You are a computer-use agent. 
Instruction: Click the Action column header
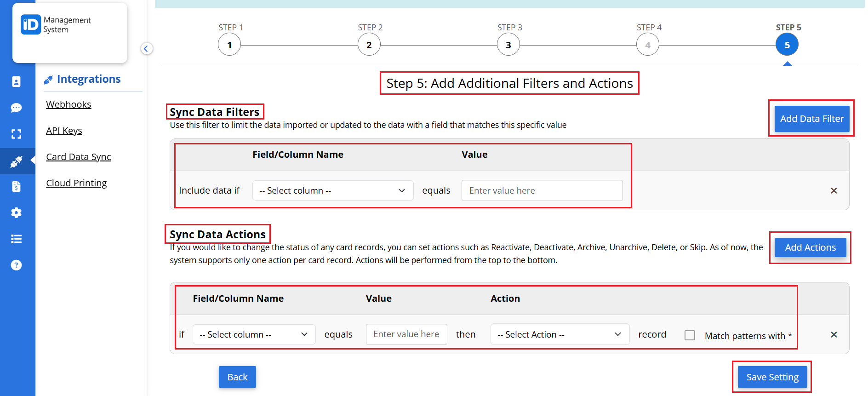coord(505,298)
